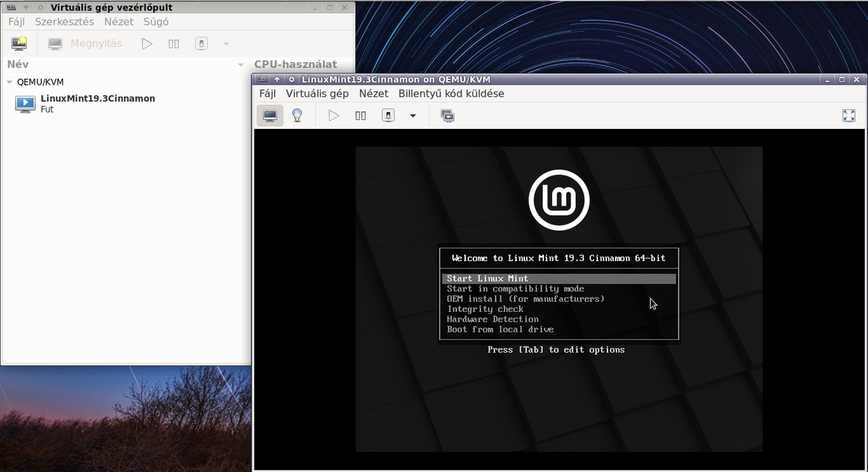
Task: Click the LinuxMint19.3Cinnamon monitor icon in list
Action: point(25,104)
